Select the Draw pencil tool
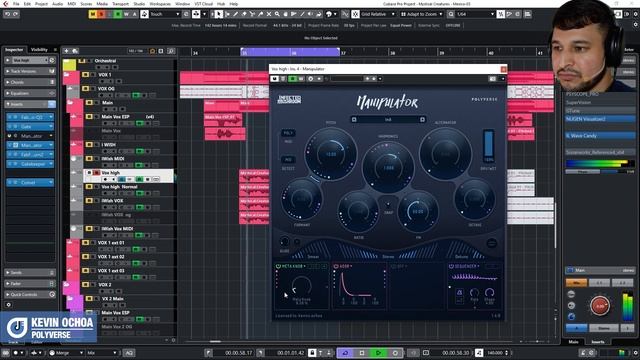 point(236,14)
